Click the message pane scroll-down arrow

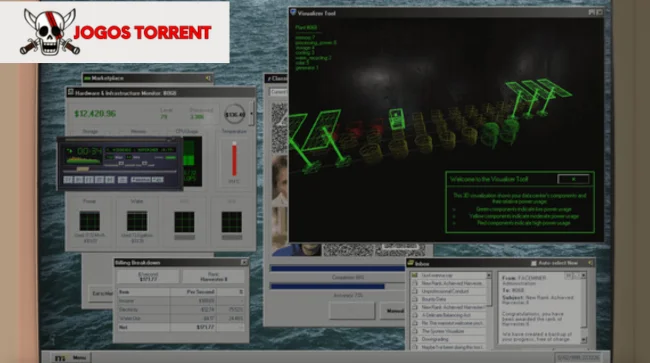[584, 340]
